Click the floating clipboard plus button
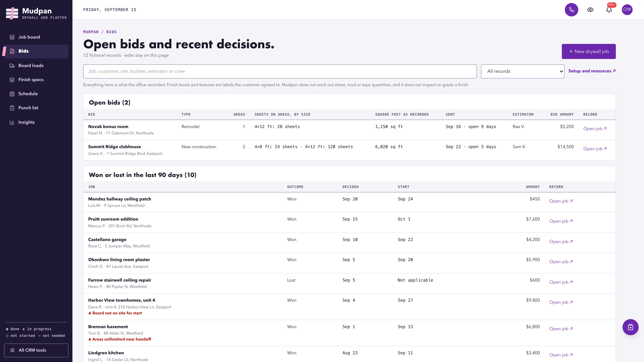Image resolution: width=644 pixels, height=362 pixels. pyautogui.click(x=630, y=327)
